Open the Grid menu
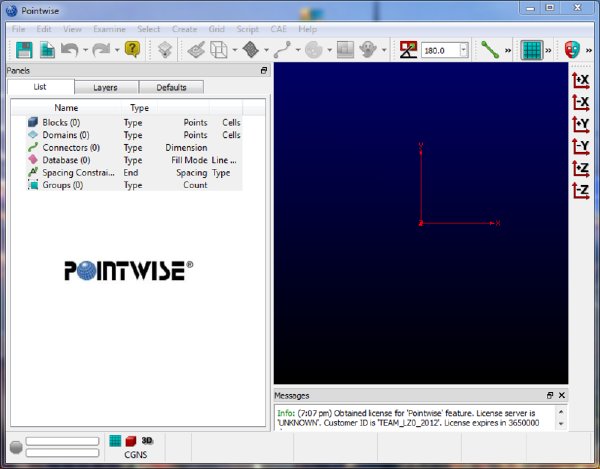600x469 pixels. click(217, 29)
